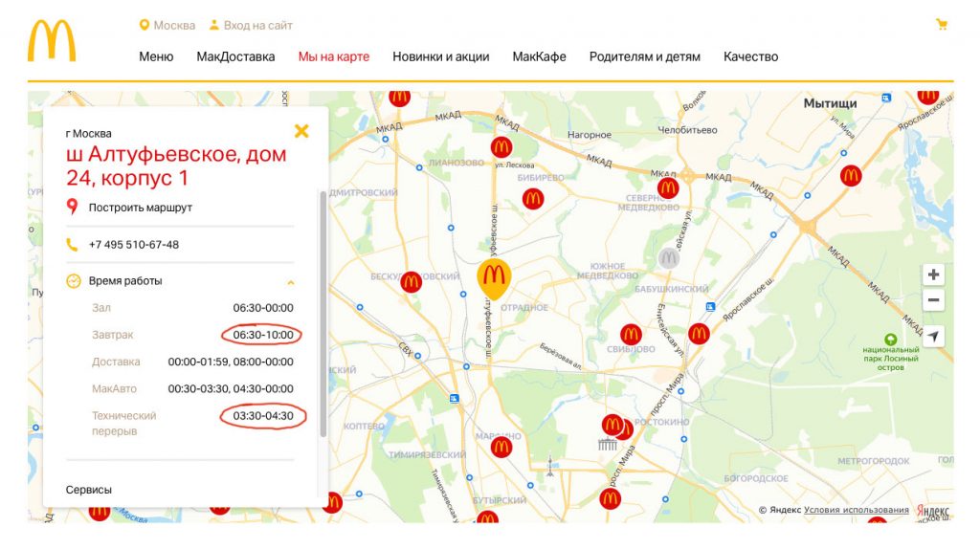Select the restaurant marker near Бескудниковский
The image size is (980, 549).
tap(411, 282)
